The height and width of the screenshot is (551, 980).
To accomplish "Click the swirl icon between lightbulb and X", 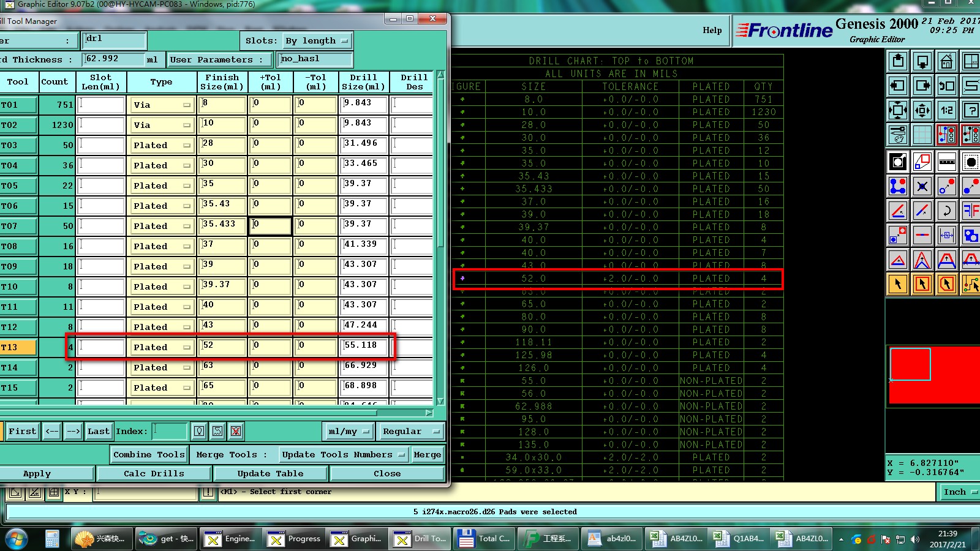I will click(217, 432).
